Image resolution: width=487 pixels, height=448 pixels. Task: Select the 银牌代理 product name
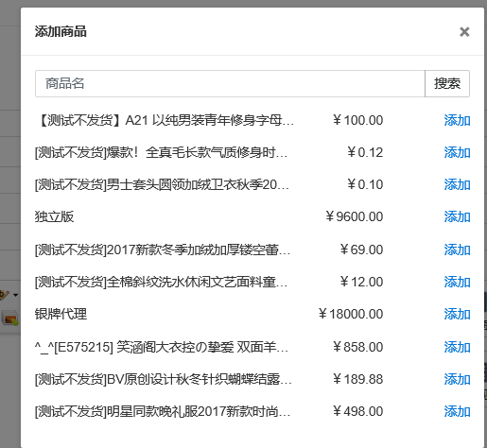coord(61,314)
